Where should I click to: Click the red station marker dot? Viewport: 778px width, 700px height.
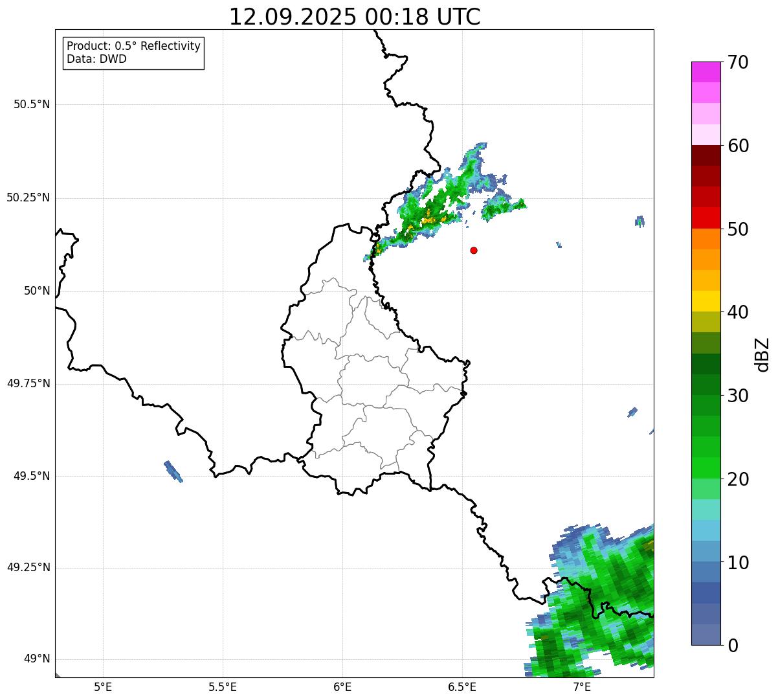[x=474, y=250]
